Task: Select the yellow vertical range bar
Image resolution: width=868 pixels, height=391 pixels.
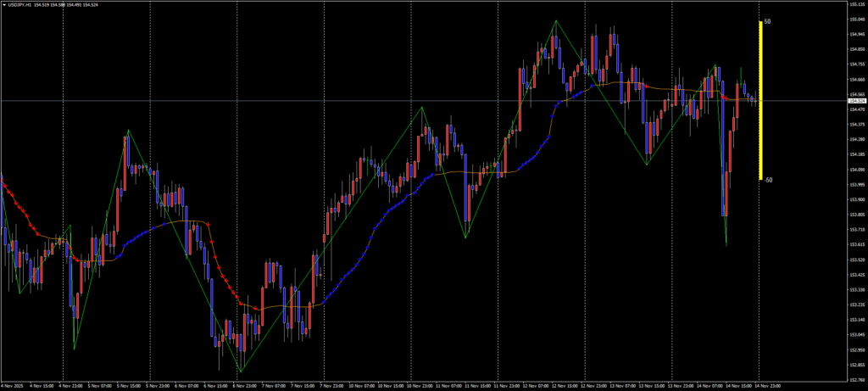Action: coord(760,100)
